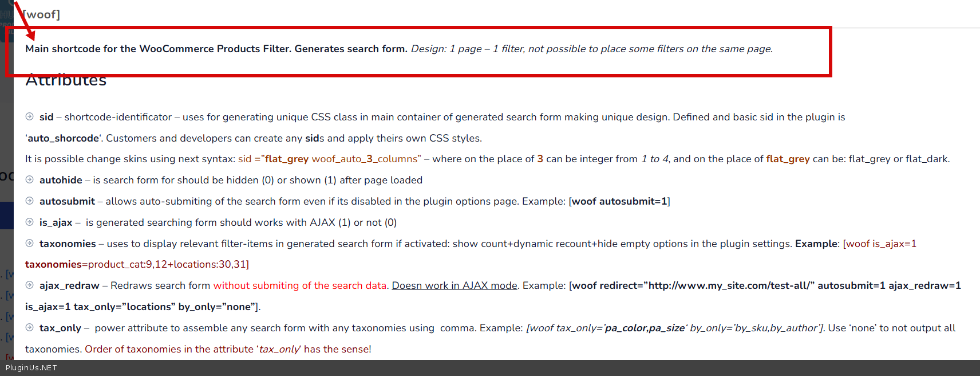The height and width of the screenshot is (376, 980).
Task: Click the underlined 'Doesn work in AJAX mode' text
Action: click(x=455, y=285)
